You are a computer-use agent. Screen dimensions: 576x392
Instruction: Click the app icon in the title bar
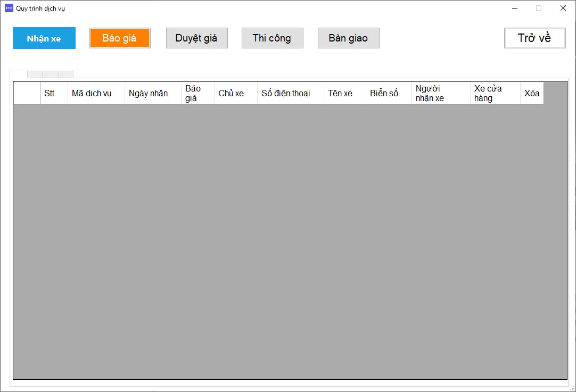(x=9, y=8)
